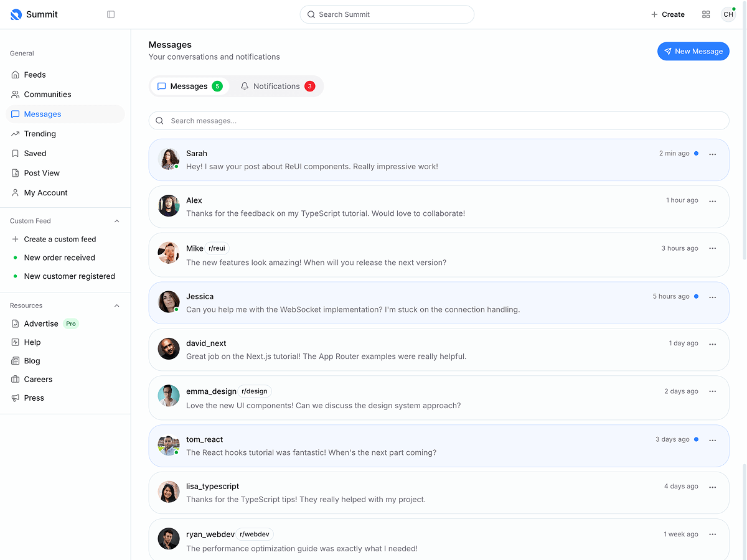747x560 pixels.
Task: Start a New Message
Action: click(x=693, y=51)
